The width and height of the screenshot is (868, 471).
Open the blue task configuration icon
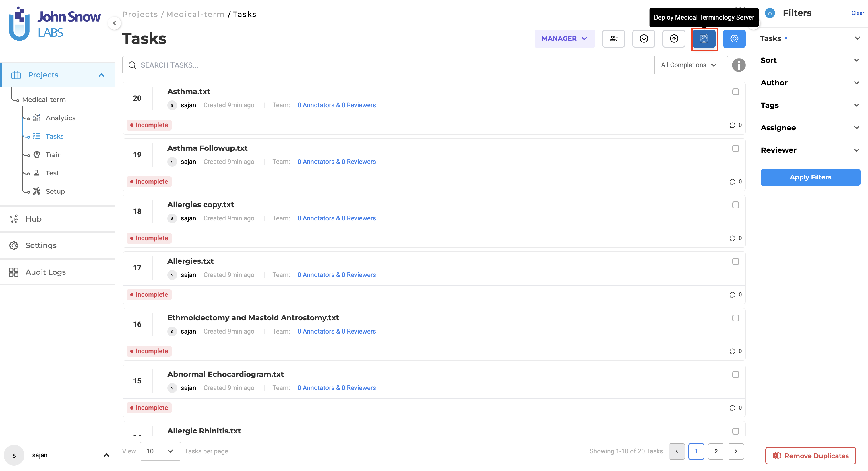[x=735, y=38]
